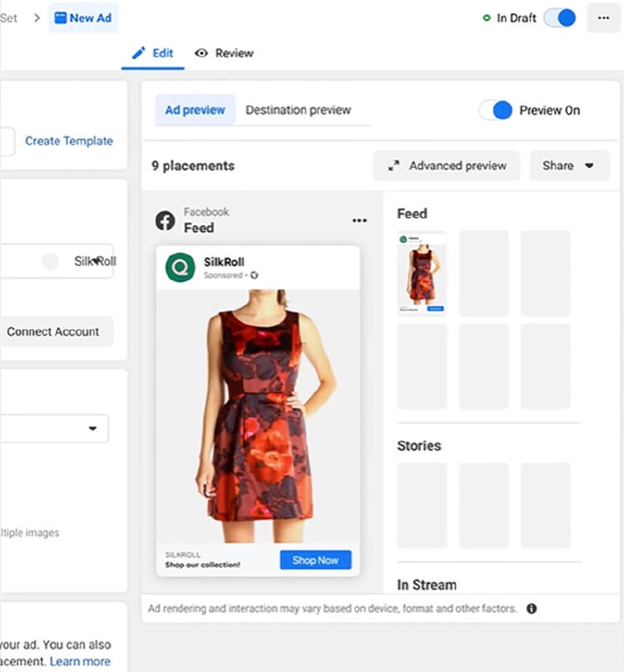624x672 pixels.
Task: Click the SilkRoll profile avatar in ad
Action: tap(181, 268)
